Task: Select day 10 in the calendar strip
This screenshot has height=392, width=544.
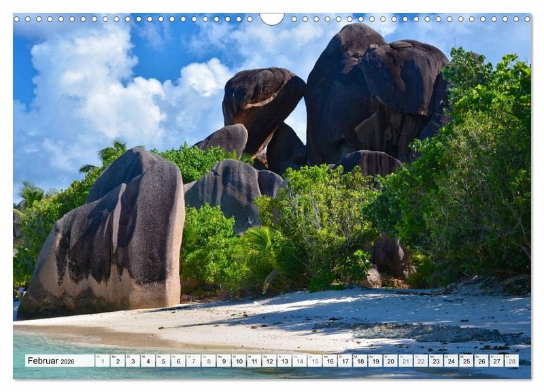Action: click(239, 361)
